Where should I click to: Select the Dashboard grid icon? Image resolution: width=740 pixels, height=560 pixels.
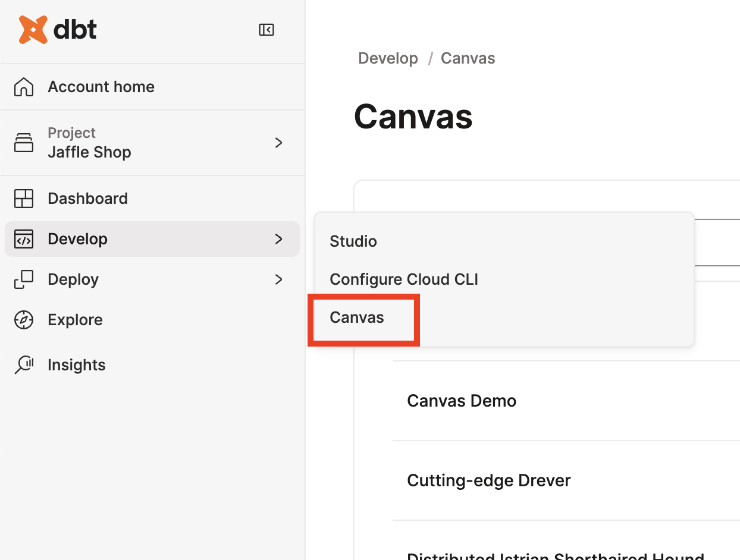pos(24,198)
